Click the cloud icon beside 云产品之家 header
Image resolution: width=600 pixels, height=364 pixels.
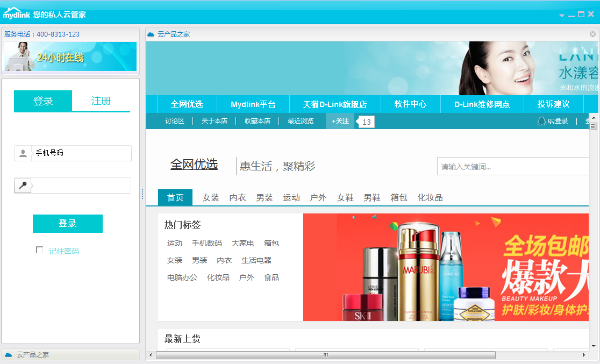click(x=151, y=34)
